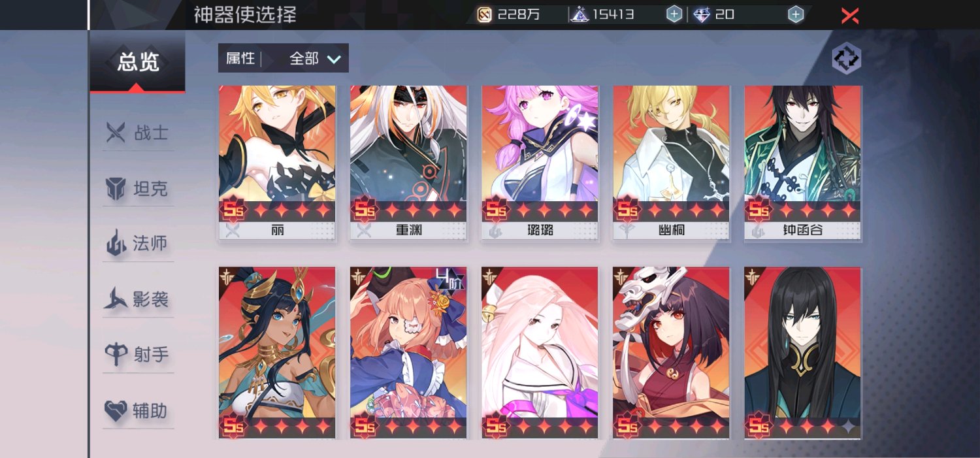Image resolution: width=980 pixels, height=458 pixels.
Task: Choose the character card 丽
Action: click(x=277, y=163)
